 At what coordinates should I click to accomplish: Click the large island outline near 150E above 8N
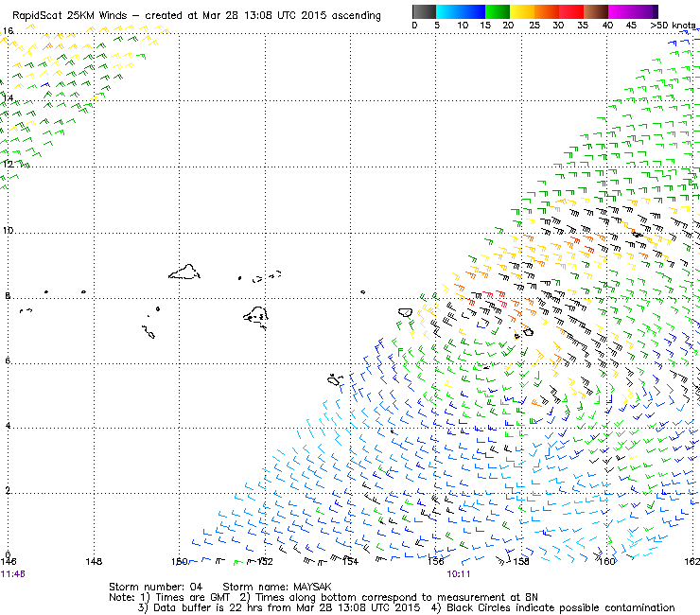184,272
